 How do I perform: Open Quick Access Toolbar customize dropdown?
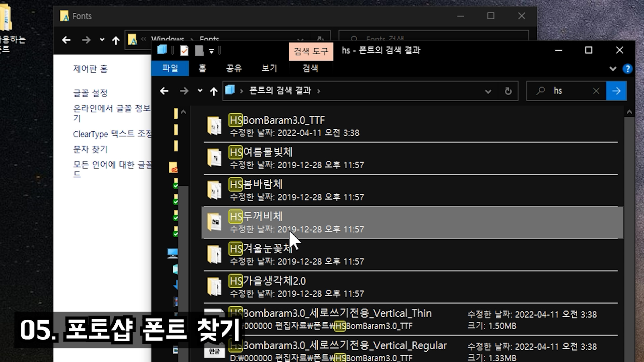tap(211, 51)
